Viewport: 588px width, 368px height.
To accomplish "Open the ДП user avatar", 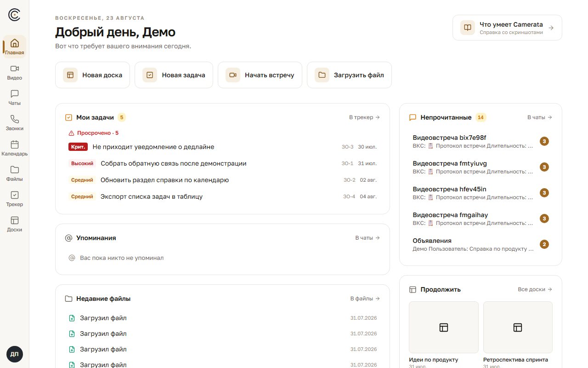I will [x=15, y=354].
